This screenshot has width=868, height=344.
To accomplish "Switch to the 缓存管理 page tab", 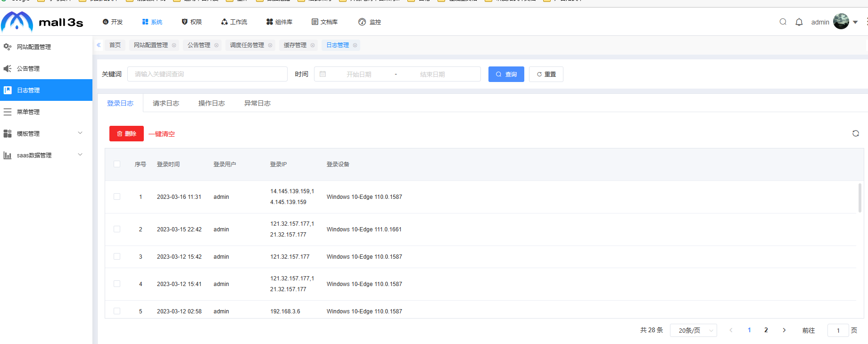I will pos(295,45).
